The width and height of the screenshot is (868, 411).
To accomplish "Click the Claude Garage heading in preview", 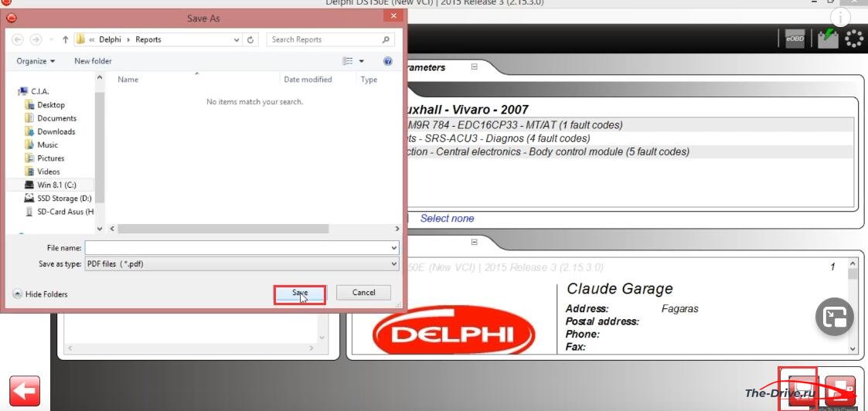I will pyautogui.click(x=619, y=289).
